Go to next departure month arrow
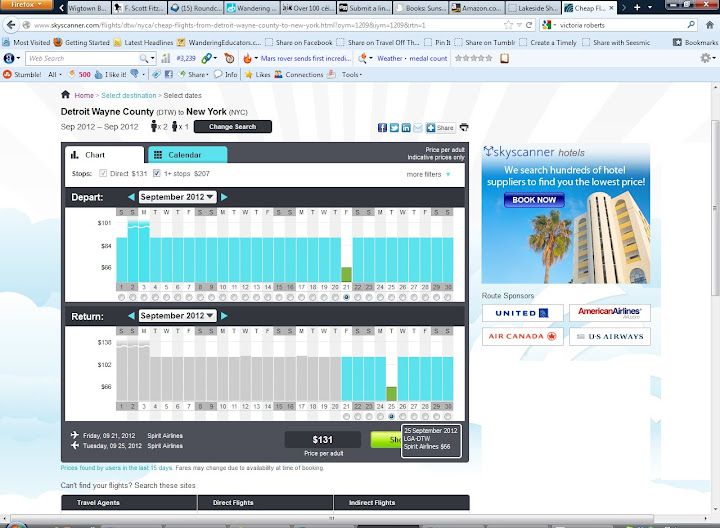720x528 pixels. point(224,197)
